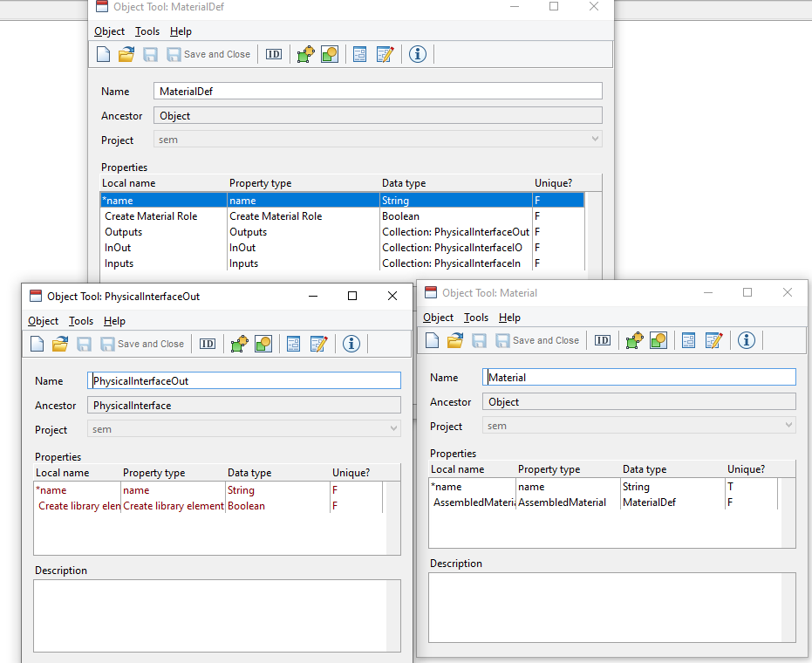Click Info icon in MaterialDef toolbar
812x663 pixels.
coord(418,54)
